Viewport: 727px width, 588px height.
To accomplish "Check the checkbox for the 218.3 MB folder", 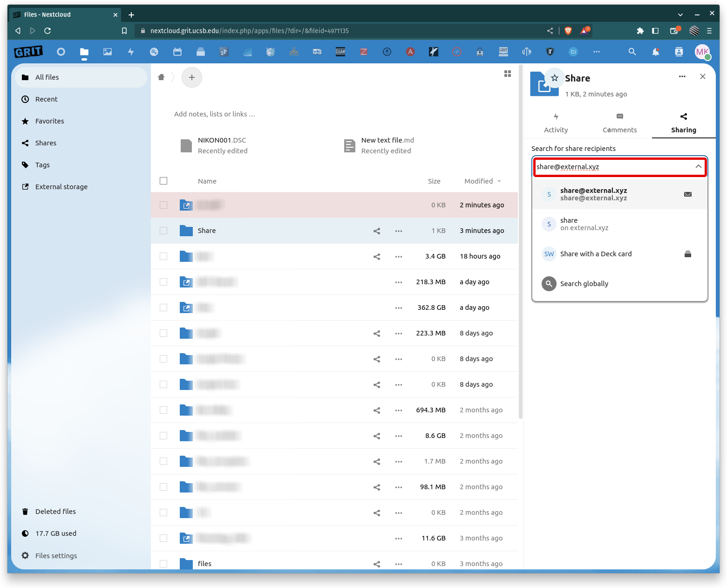I will (163, 282).
